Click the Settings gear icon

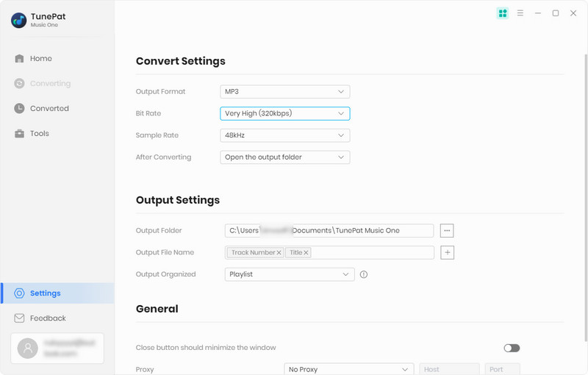click(19, 293)
